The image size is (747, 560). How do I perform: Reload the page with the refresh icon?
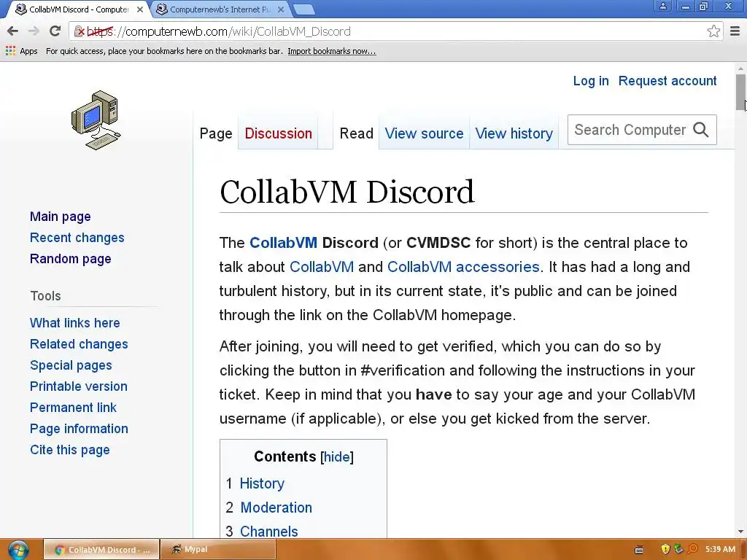coord(55,31)
